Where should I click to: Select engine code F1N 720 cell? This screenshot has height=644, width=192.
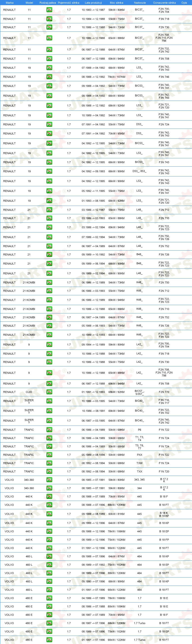(x=164, y=471)
